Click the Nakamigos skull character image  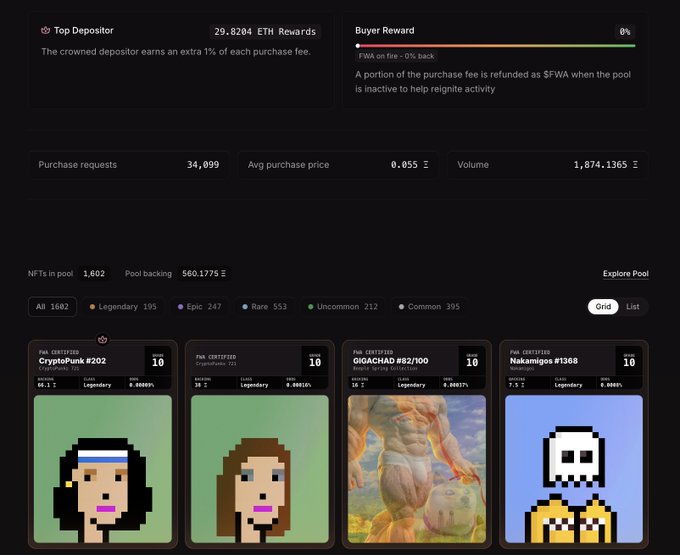574,469
